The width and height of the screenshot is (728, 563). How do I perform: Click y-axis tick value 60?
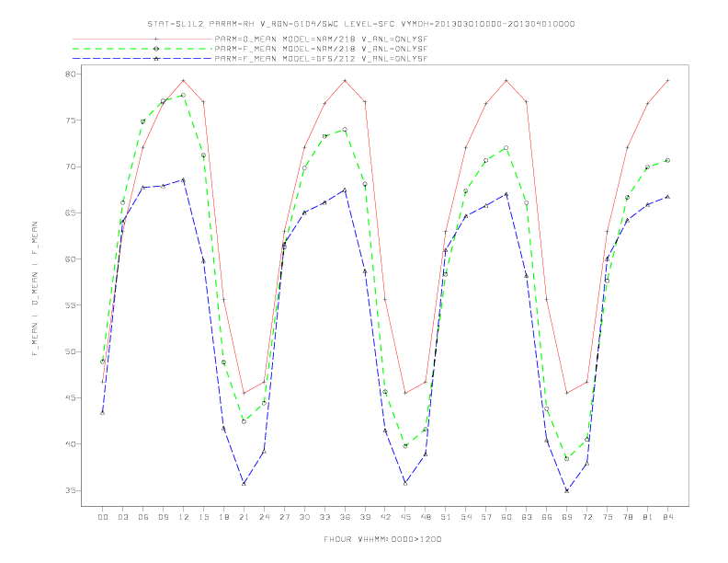pos(70,259)
